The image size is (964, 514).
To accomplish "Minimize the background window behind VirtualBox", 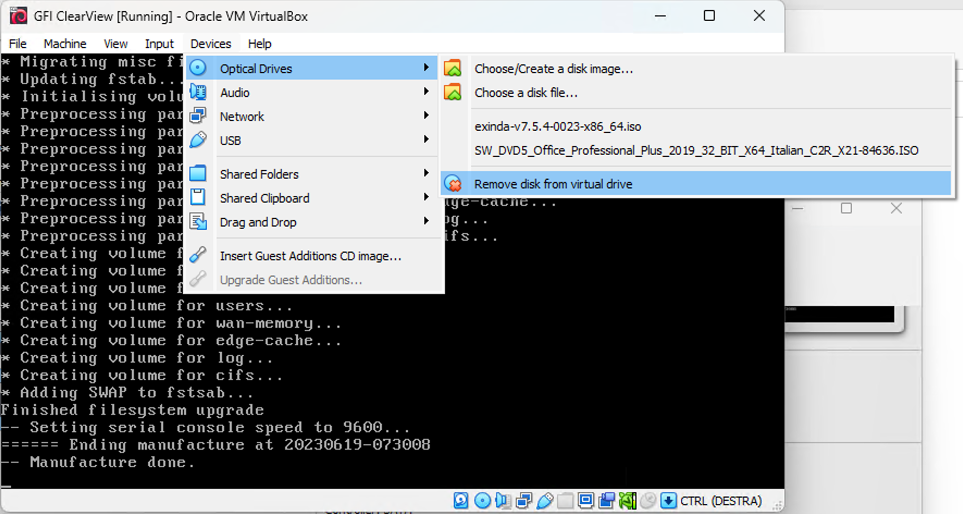I will 797,208.
